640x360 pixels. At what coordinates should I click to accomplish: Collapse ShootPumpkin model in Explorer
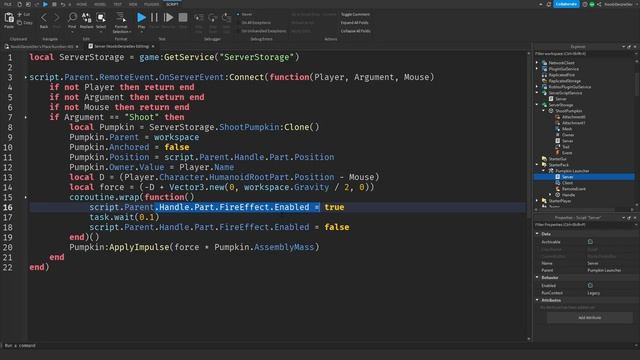(544, 111)
